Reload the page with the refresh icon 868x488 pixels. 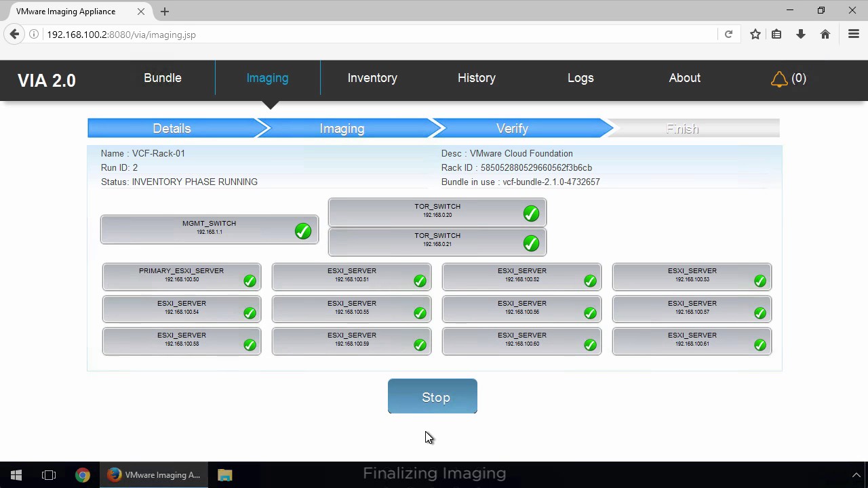[x=728, y=35]
